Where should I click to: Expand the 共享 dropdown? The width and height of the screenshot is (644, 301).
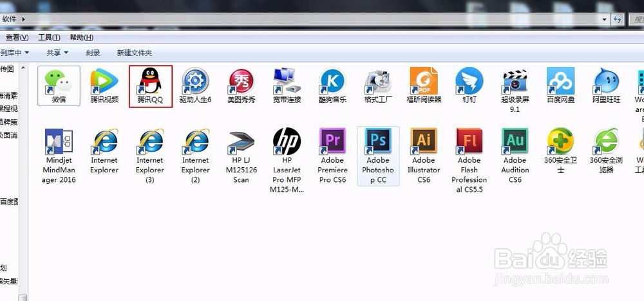[57, 53]
